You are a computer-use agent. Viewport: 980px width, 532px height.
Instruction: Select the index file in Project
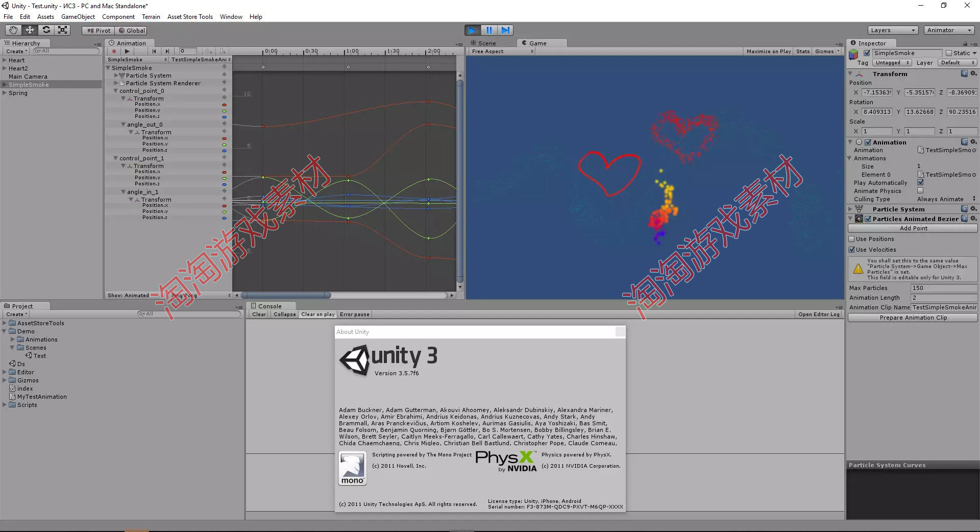[21, 389]
